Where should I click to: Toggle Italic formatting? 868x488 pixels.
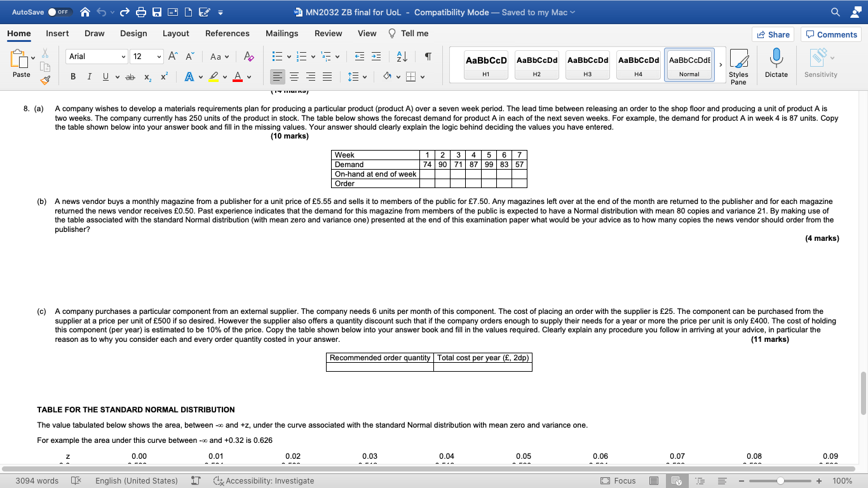(89, 76)
